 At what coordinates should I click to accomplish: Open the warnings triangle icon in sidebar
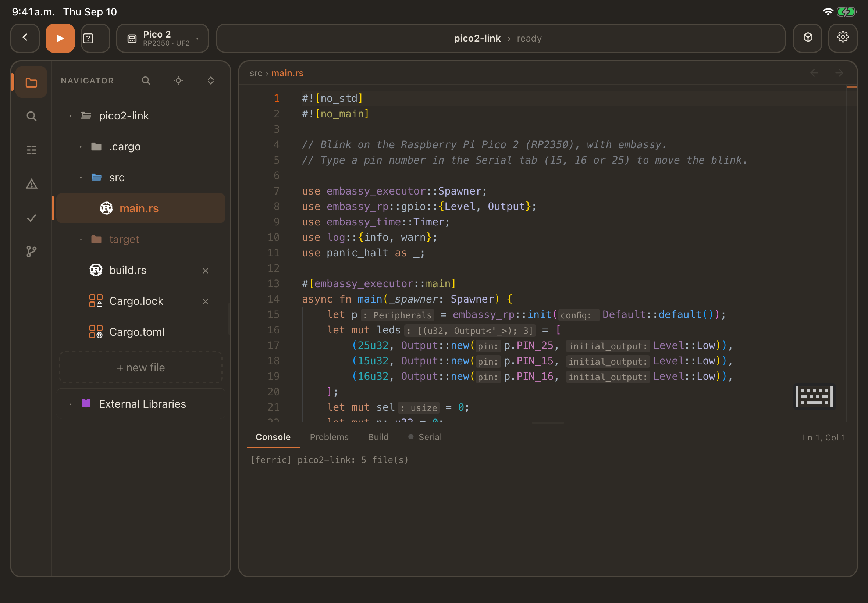point(31,184)
